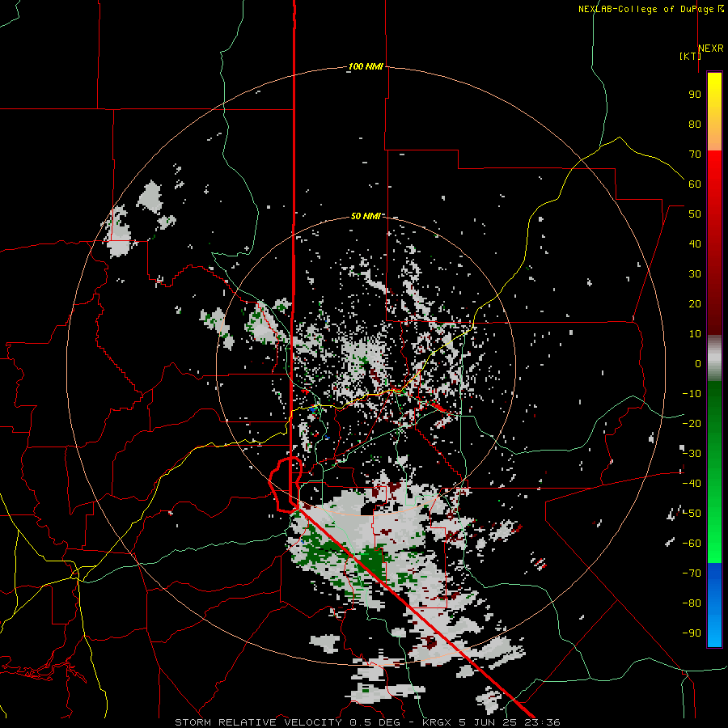Screen dimensions: 728x728
Task: Click the -30 value on the velocity scale
Action: pos(692,454)
